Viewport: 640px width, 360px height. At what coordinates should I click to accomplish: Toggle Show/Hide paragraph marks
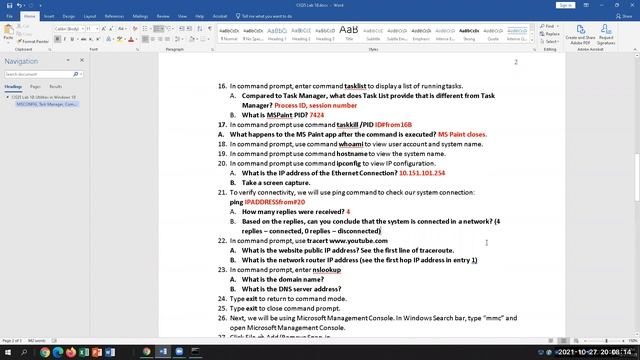point(210,29)
